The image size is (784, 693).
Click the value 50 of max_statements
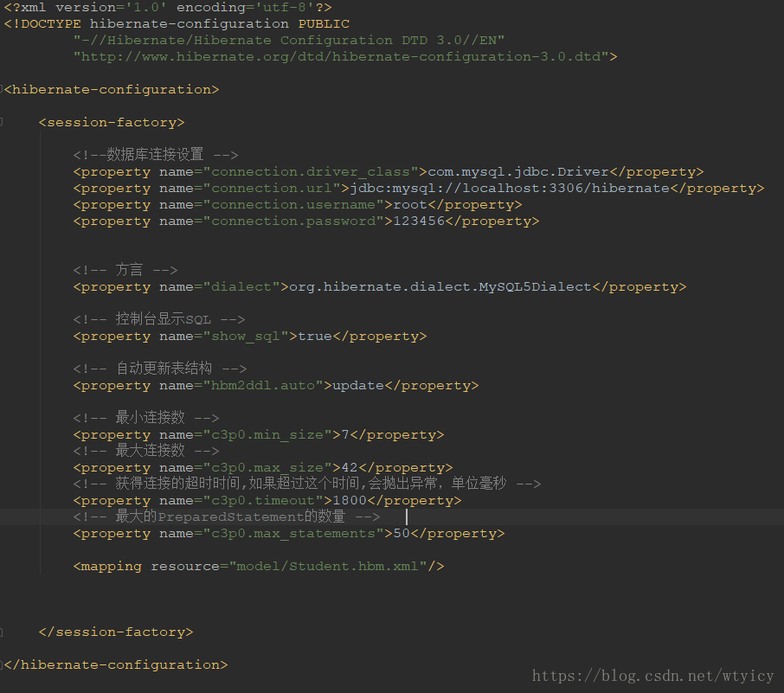coord(402,534)
